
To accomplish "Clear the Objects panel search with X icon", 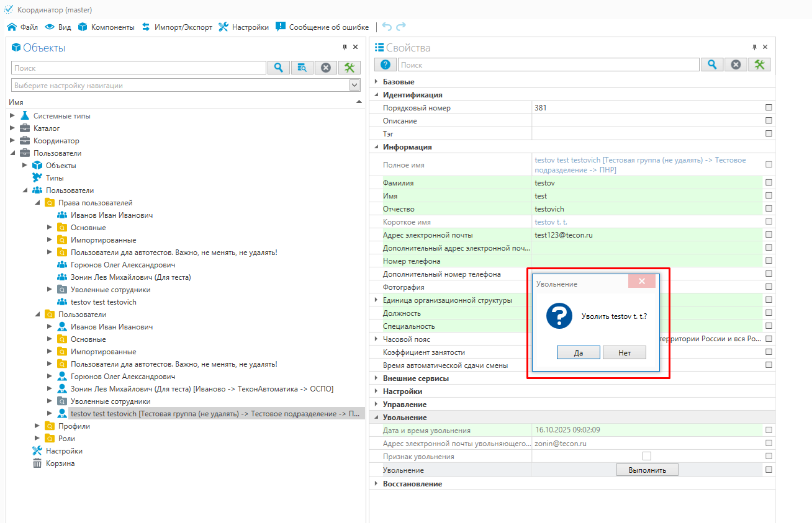I will coord(326,68).
